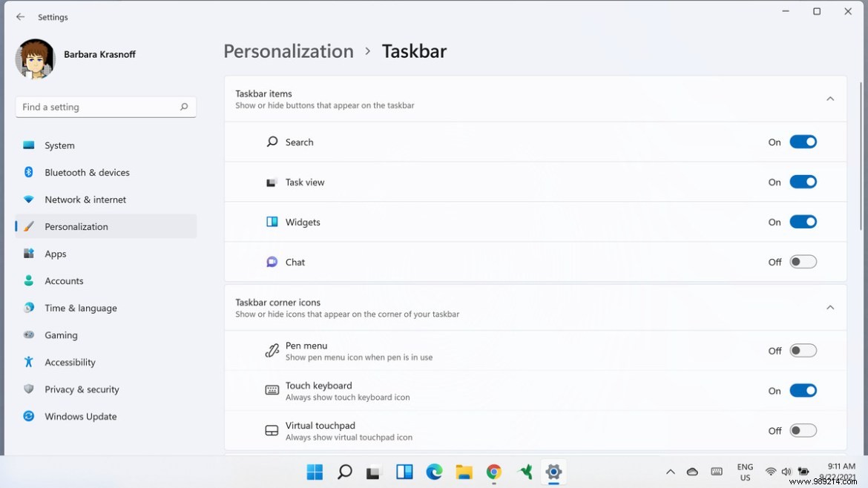Open Settings from the taskbar

(x=553, y=472)
